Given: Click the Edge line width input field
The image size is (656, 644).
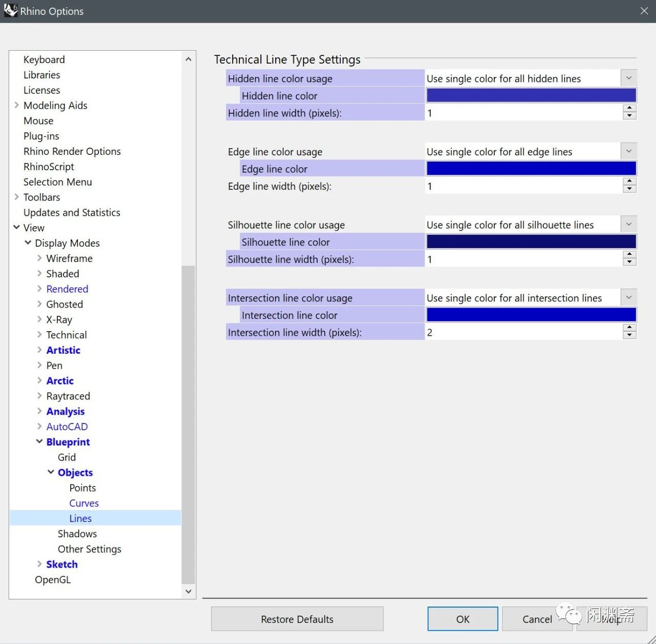Looking at the screenshot, I should point(524,186).
